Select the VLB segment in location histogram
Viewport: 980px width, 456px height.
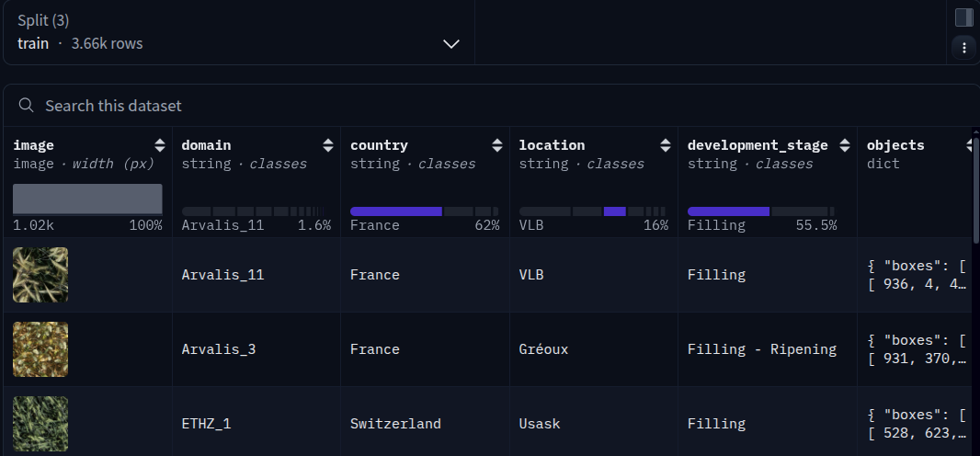(614, 211)
